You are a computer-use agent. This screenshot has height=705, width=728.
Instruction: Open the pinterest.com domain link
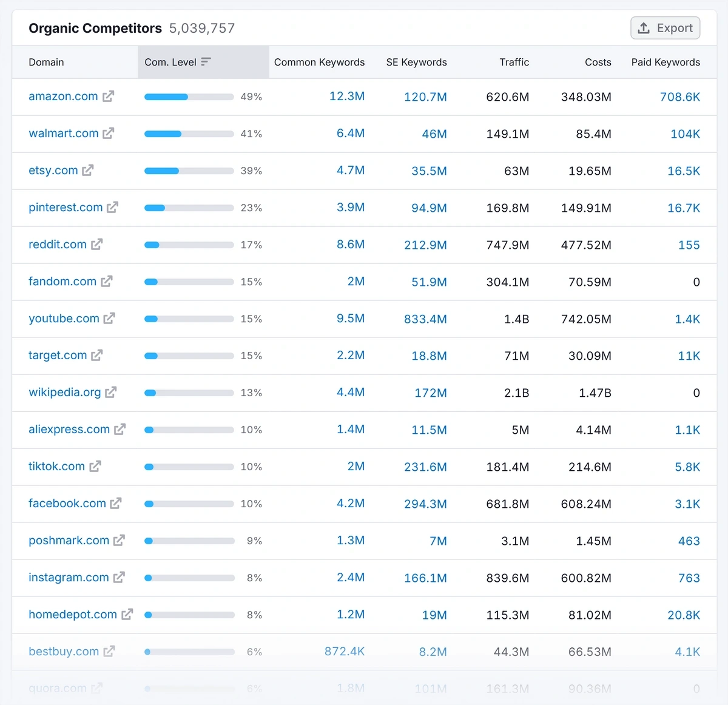66,207
